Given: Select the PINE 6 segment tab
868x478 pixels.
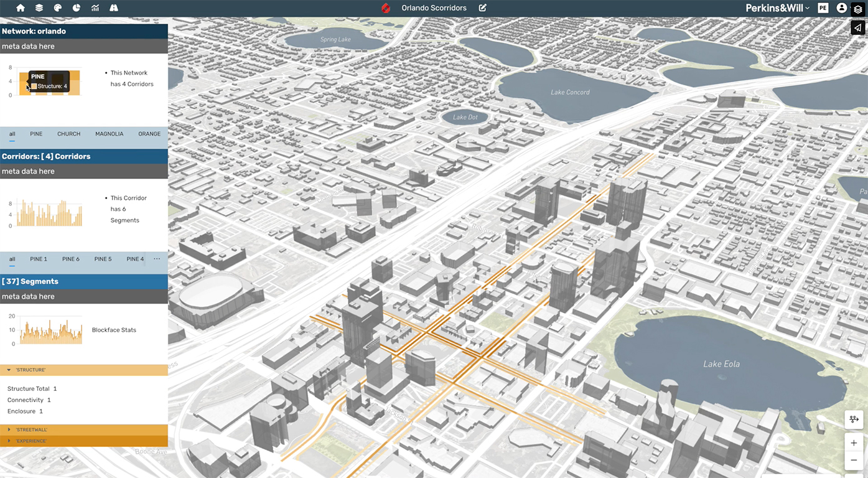Looking at the screenshot, I should 71,259.
